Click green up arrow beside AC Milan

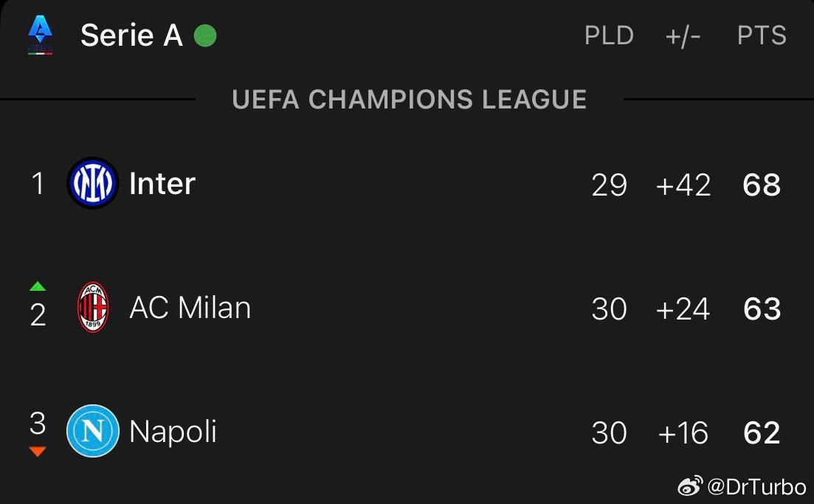(38, 286)
